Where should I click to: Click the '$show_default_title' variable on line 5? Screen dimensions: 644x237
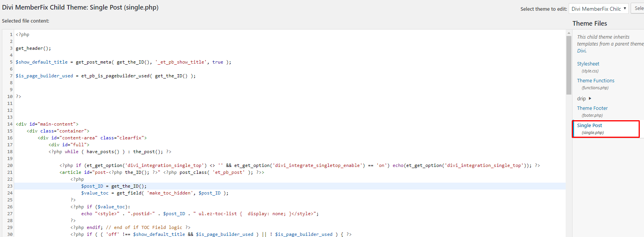(x=42, y=62)
